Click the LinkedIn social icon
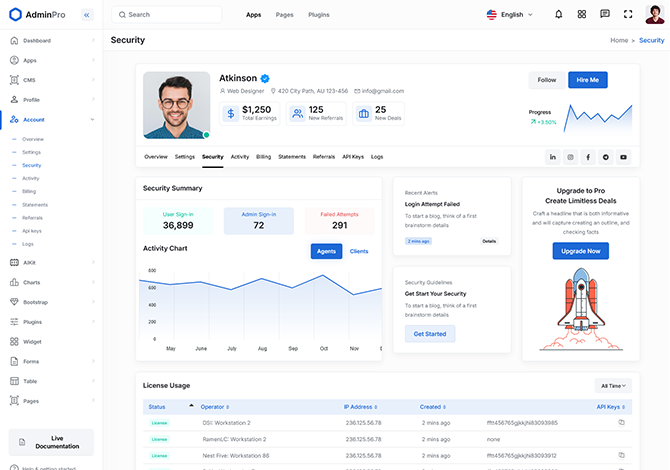This screenshot has width=670, height=470. 552,157
